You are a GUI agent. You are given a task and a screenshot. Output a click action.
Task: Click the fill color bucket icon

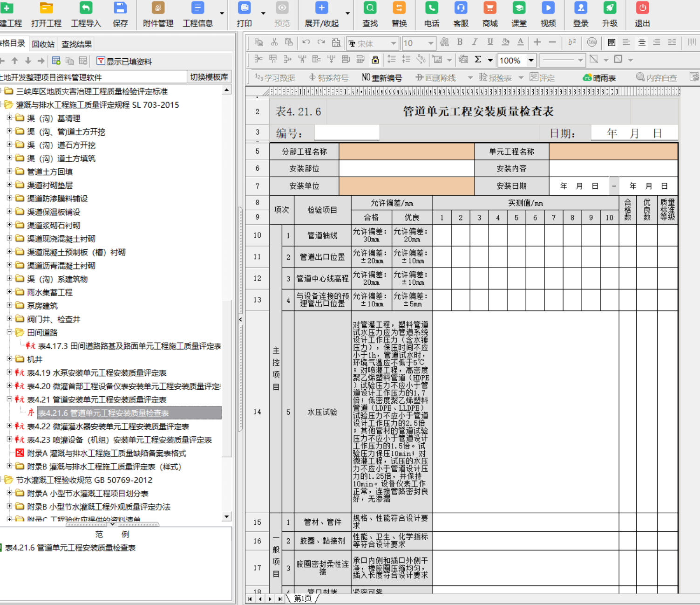click(505, 42)
